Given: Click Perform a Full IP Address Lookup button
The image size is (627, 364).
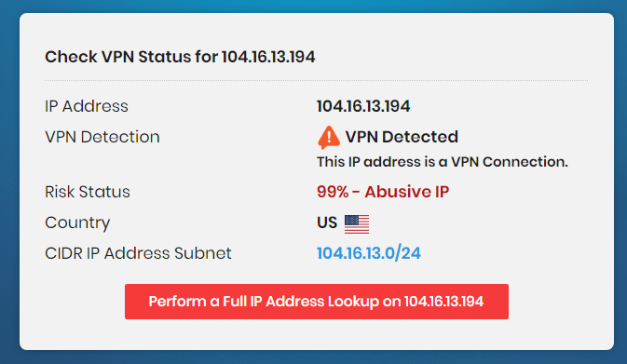Looking at the screenshot, I should (317, 302).
